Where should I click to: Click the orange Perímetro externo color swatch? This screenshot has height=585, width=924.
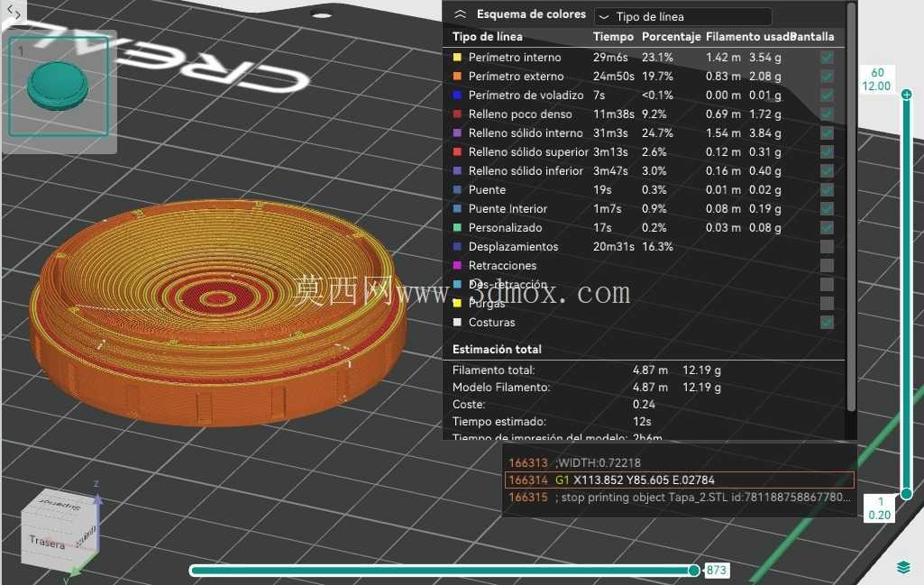(x=457, y=76)
